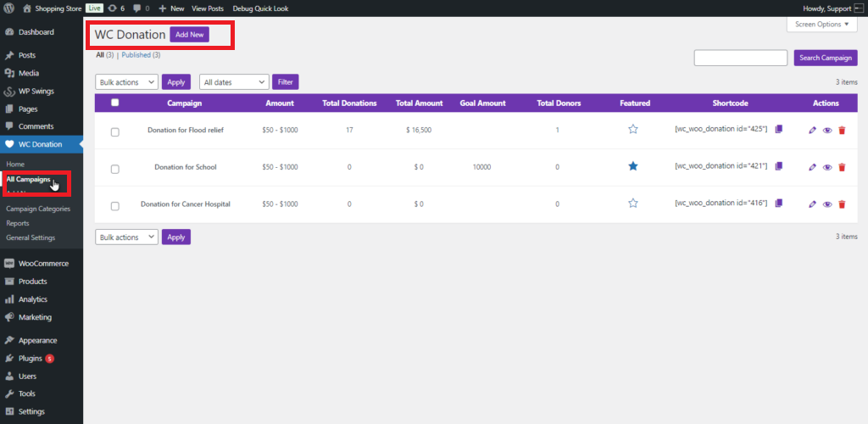The width and height of the screenshot is (868, 424).
Task: Preview Donation for Cancer Hospital via eye icon
Action: (x=827, y=204)
